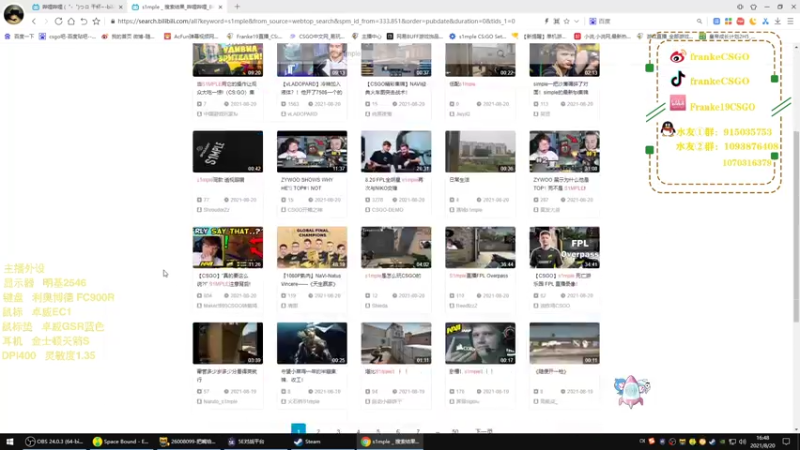Click the Steam icon in the system tray
The image size is (800, 450).
712,442
